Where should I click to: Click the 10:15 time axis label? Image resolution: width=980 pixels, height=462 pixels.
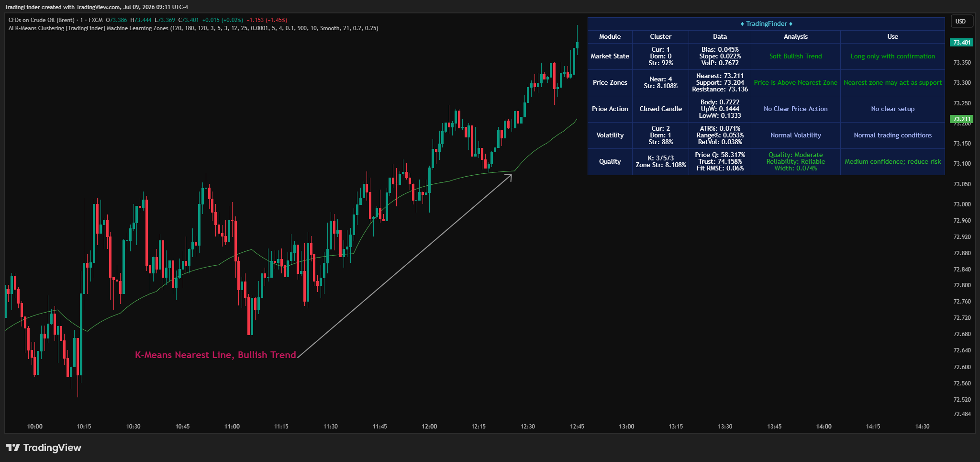(84, 426)
